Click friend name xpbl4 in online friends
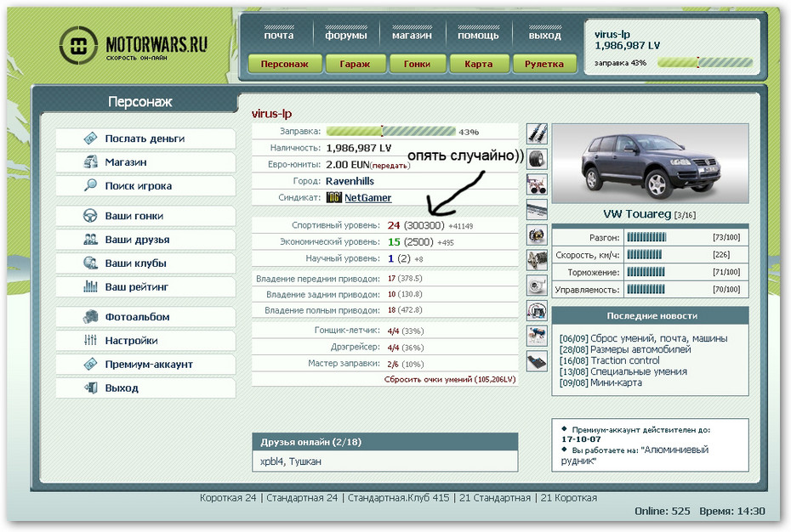Viewport: 791px width, 532px height. [x=271, y=461]
